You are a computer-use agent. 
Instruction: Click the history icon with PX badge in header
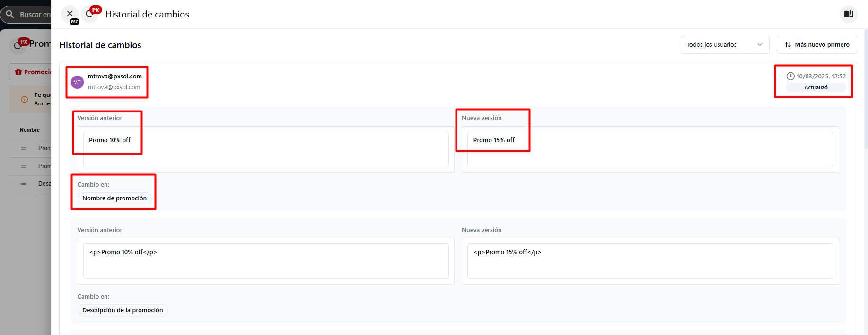point(89,14)
